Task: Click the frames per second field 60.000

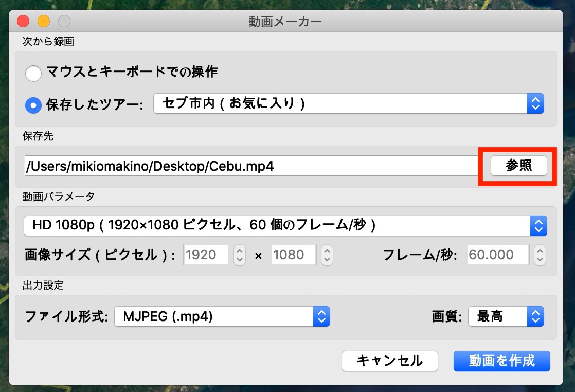Action: (498, 255)
